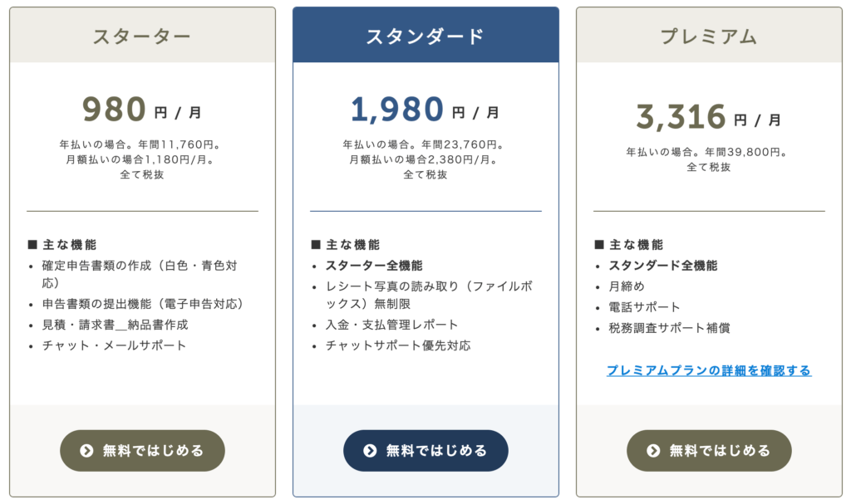Click the スタンダード plan 無料ではじめる button
Screen dimensions: 851x504
425,450
